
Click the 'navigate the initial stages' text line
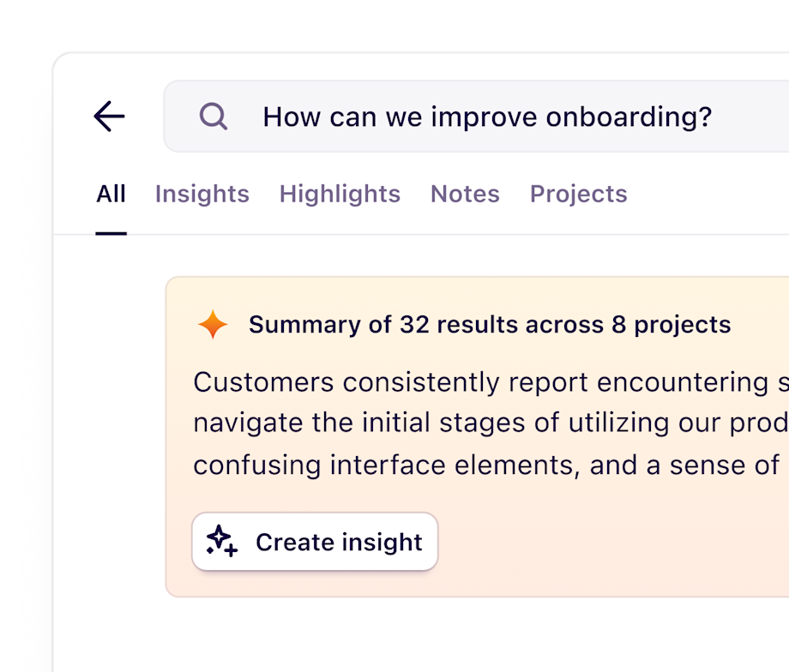pos(491,423)
